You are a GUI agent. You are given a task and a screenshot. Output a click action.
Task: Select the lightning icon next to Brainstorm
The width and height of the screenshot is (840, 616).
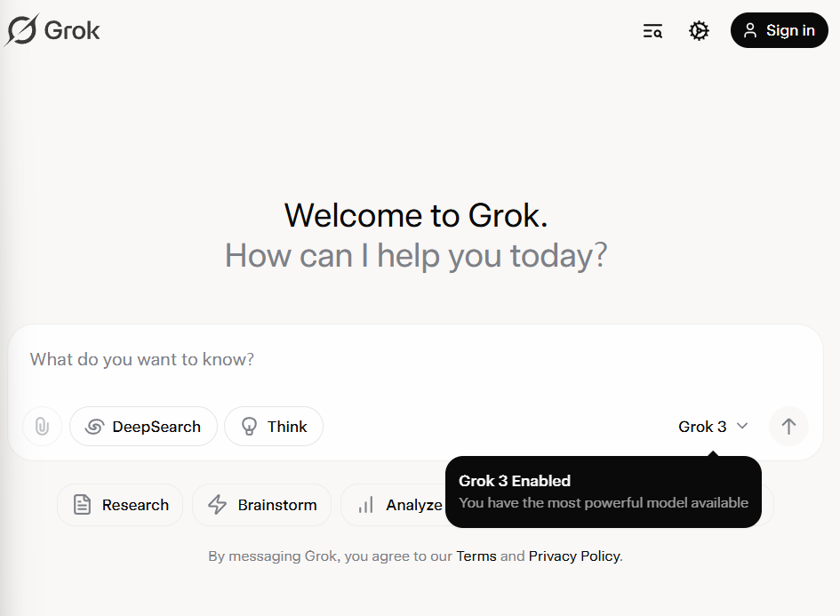[219, 504]
